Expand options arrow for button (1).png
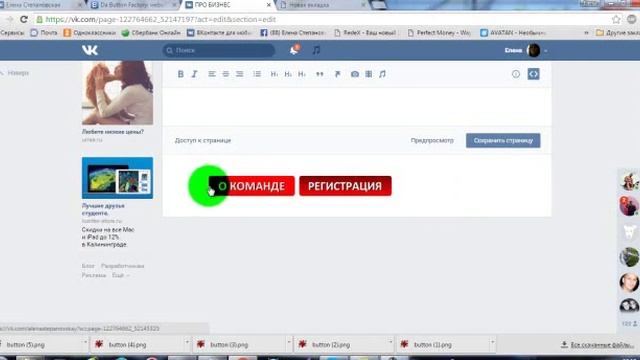640x360 pixels. [493, 342]
